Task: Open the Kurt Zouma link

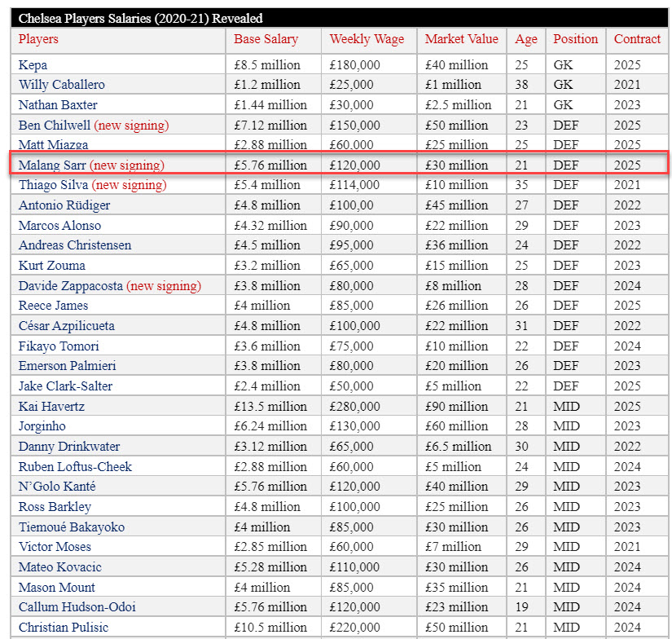Action: point(52,266)
